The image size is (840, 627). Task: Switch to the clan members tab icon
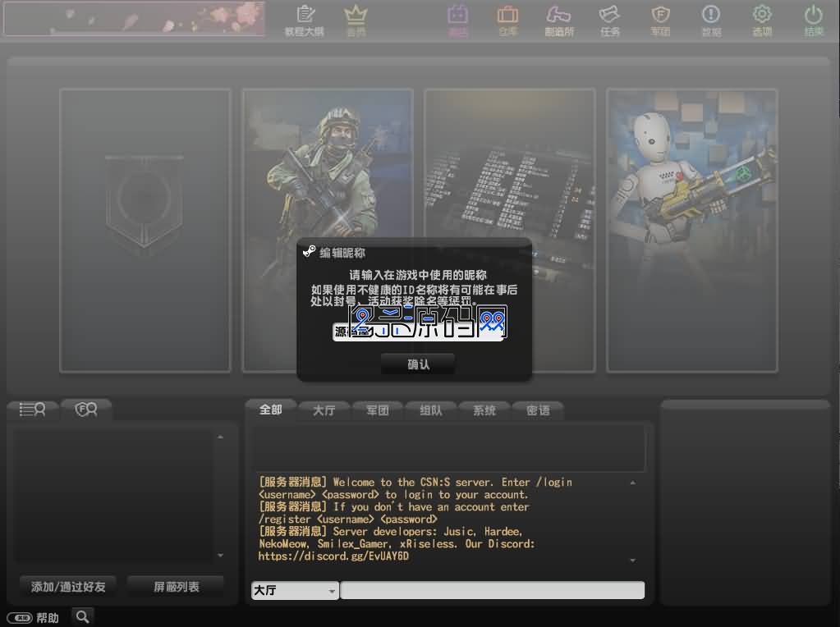click(x=85, y=410)
